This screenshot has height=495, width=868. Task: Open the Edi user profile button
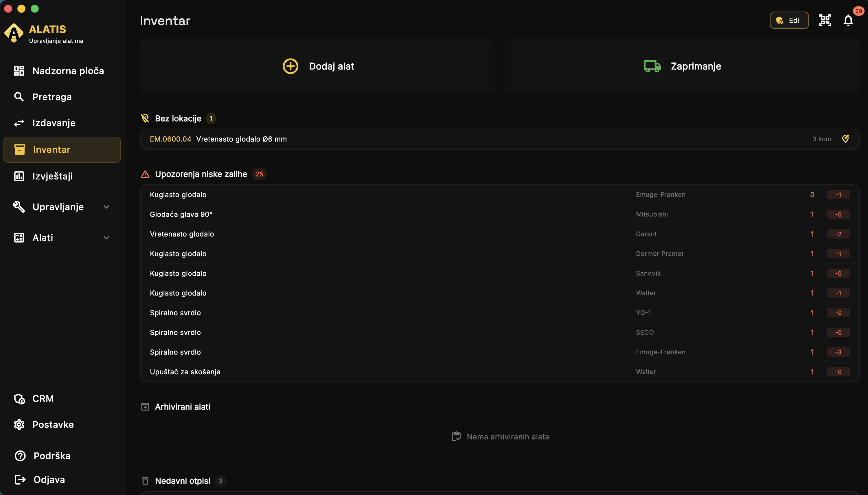[789, 20]
